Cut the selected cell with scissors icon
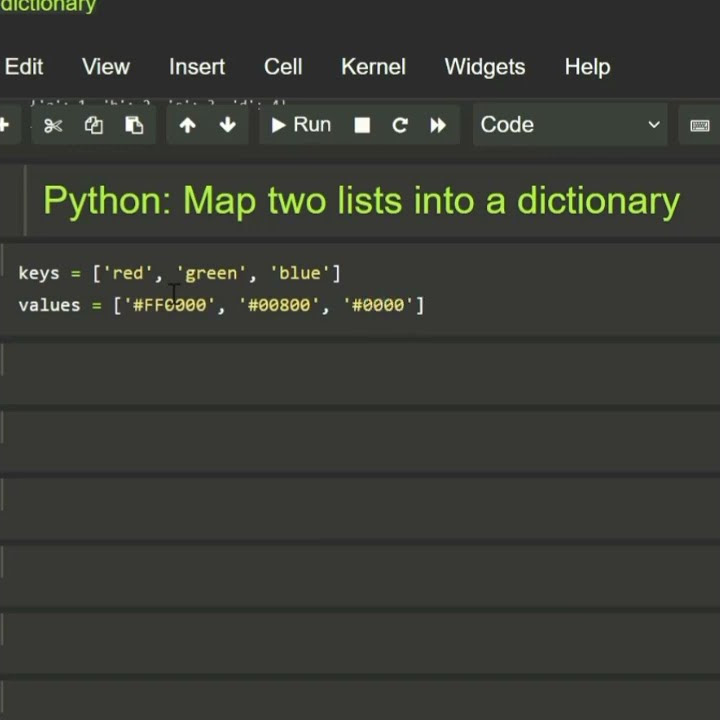This screenshot has width=720, height=720. [53, 125]
